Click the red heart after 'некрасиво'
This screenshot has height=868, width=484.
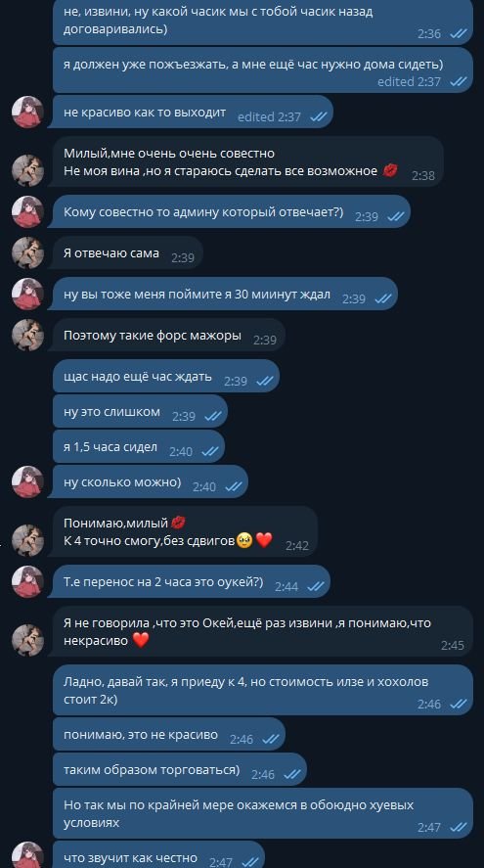coord(141,641)
